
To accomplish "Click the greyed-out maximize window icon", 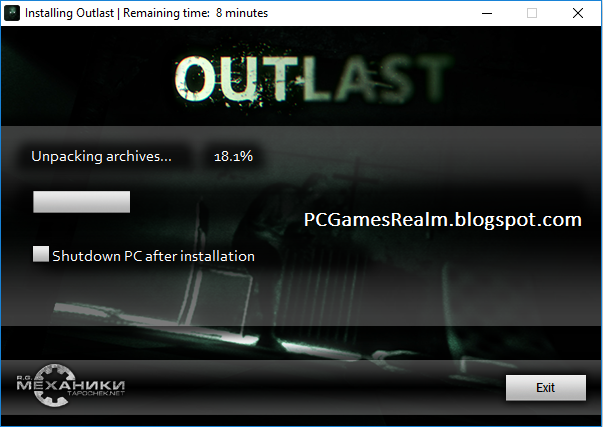I will (532, 13).
